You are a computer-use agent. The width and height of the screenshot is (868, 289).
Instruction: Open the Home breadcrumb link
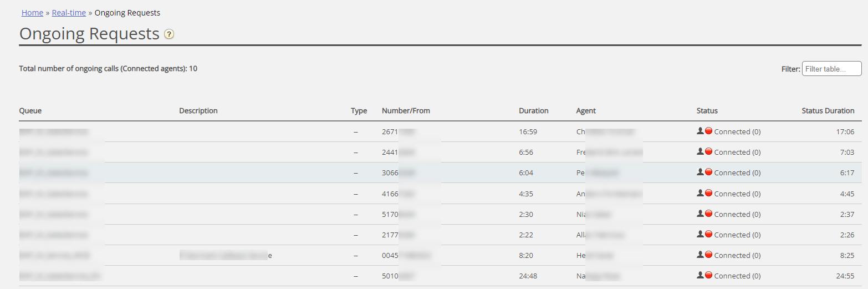click(32, 13)
